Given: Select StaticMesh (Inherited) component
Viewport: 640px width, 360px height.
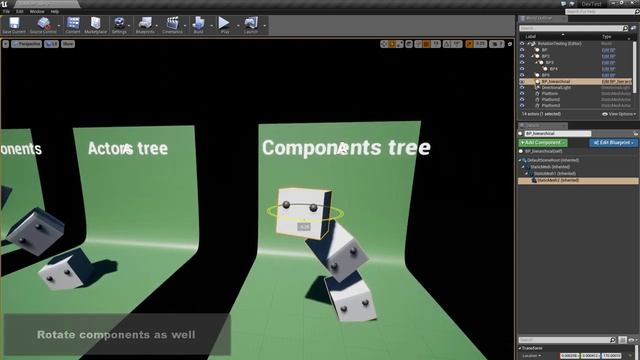Looking at the screenshot, I should pyautogui.click(x=550, y=167).
